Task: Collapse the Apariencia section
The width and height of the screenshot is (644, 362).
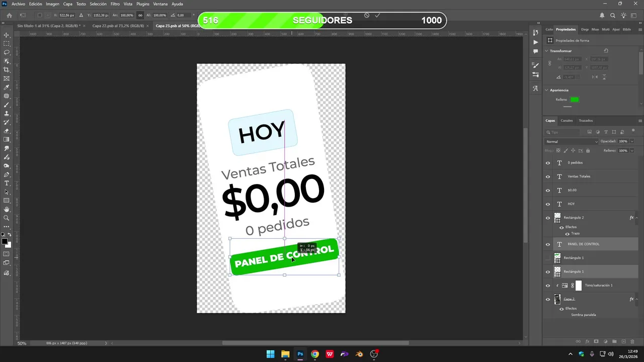Action: tap(547, 90)
